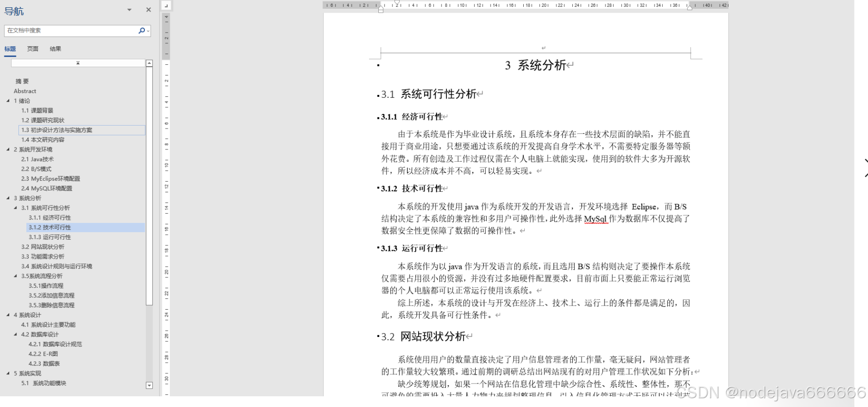Screen dimensions: 868x407
Task: Click the tab selector at ruler corner
Action: coord(166,5)
